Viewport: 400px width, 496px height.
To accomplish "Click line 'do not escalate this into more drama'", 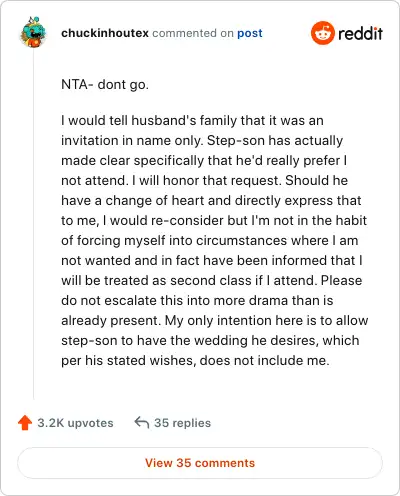I will [197, 300].
